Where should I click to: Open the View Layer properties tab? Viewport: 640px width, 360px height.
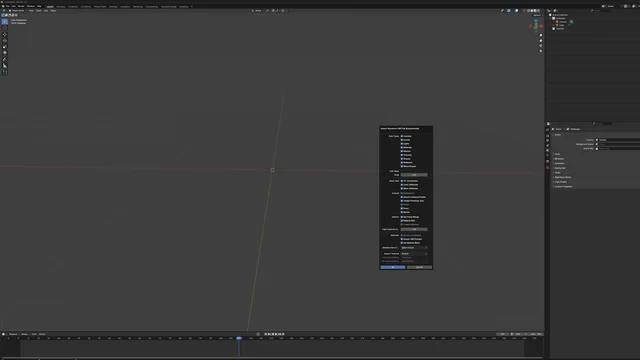[x=548, y=145]
